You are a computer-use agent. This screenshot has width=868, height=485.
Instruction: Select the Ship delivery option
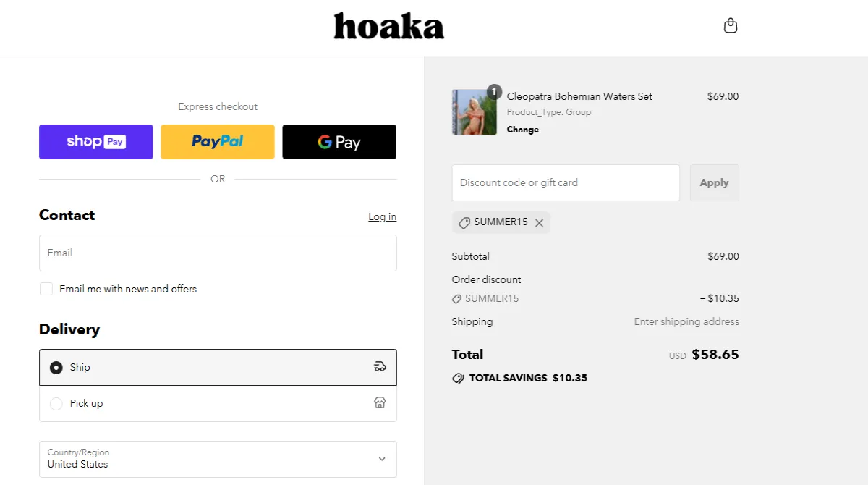[x=56, y=367]
